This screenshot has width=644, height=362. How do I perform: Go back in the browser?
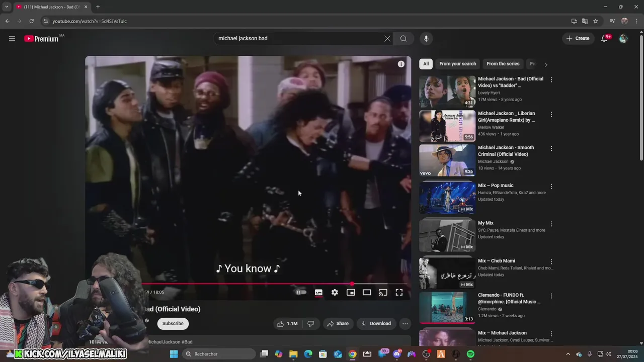coord(7,21)
